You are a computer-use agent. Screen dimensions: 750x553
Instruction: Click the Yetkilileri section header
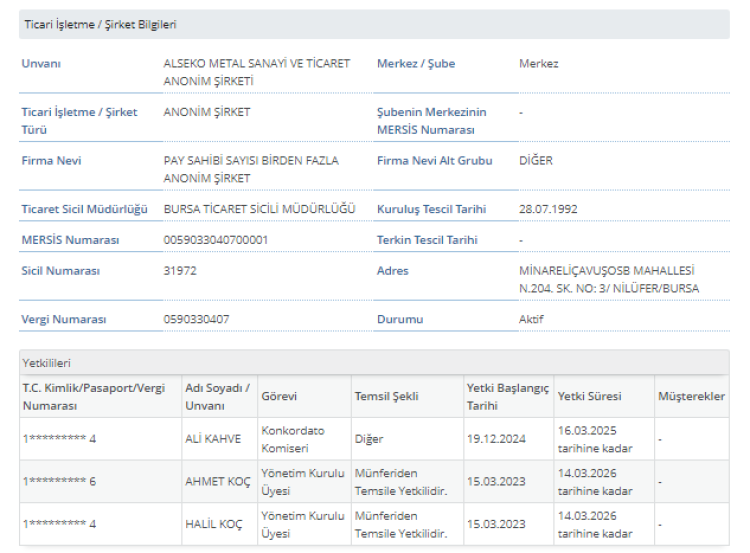[x=46, y=363]
